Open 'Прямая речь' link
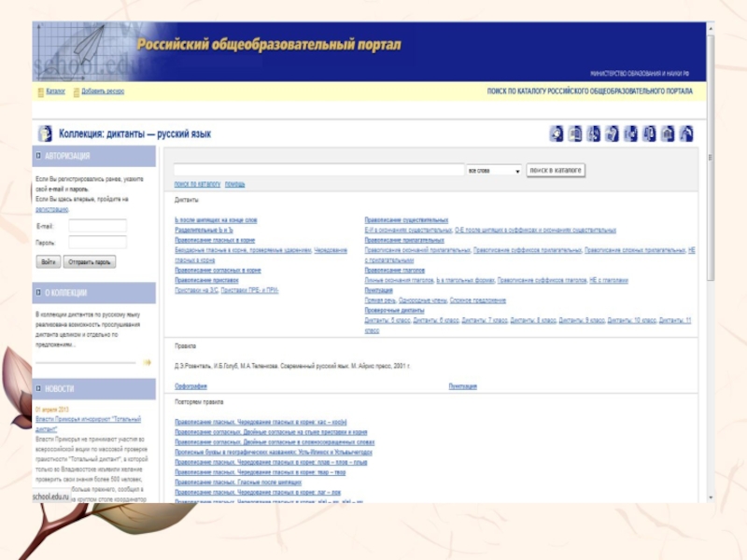 click(x=380, y=300)
